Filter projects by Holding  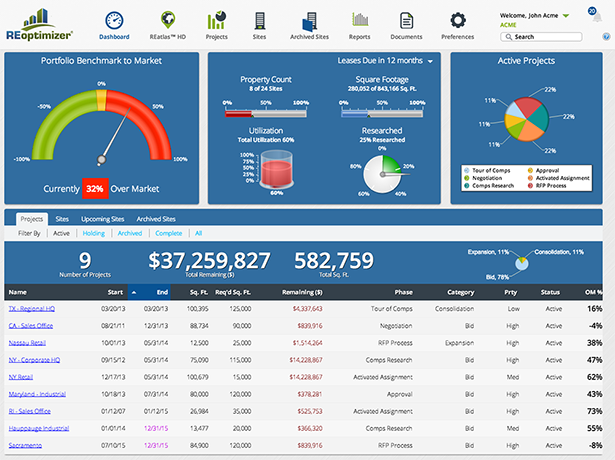coord(94,233)
